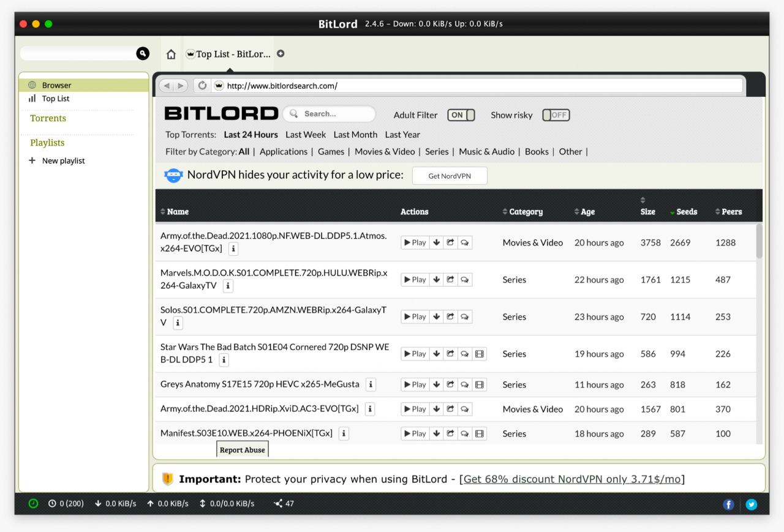Viewport: 784px width, 532px height.
Task: Open the Twitter icon in status bar
Action: 752,504
